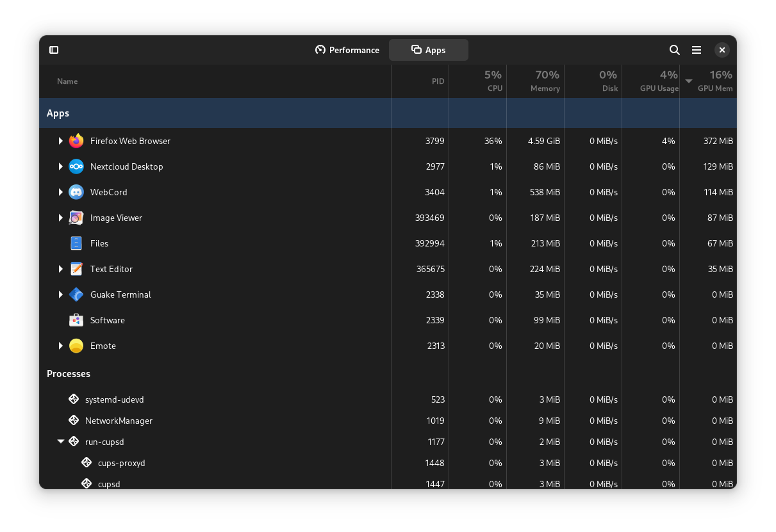Viewport: 776px width, 532px height.
Task: Click the systemd-udevd PID 523
Action: [438, 399]
